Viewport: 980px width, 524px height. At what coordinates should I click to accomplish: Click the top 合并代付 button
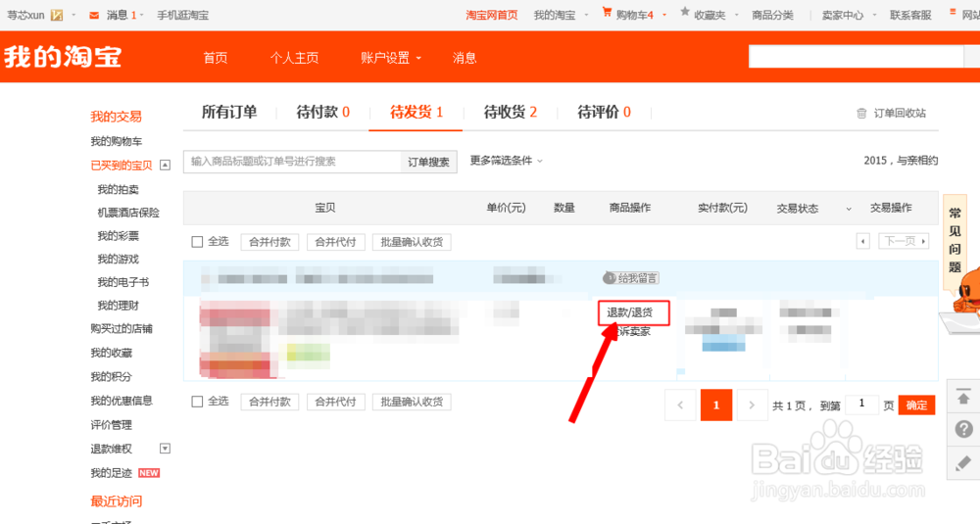(x=335, y=242)
